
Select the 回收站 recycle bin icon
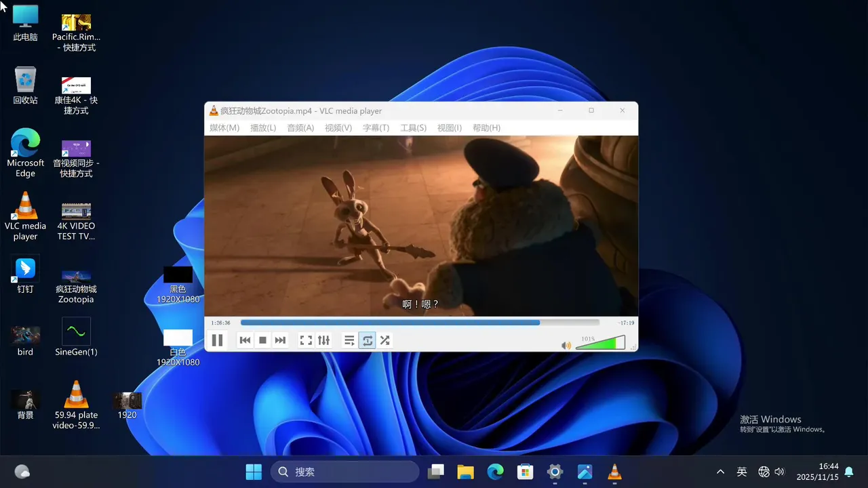click(25, 85)
